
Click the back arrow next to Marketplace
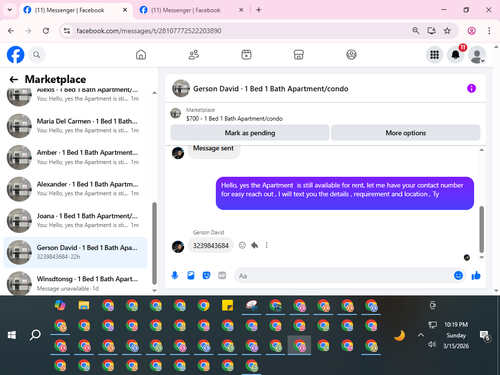(x=14, y=79)
